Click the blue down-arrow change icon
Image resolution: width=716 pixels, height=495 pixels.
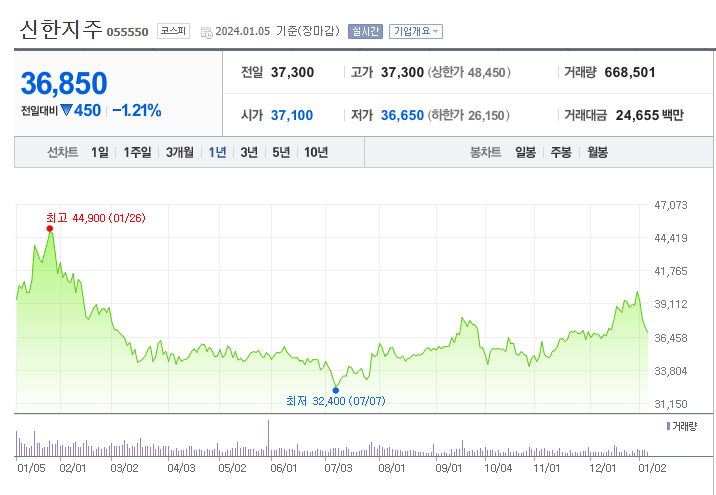pyautogui.click(x=66, y=110)
